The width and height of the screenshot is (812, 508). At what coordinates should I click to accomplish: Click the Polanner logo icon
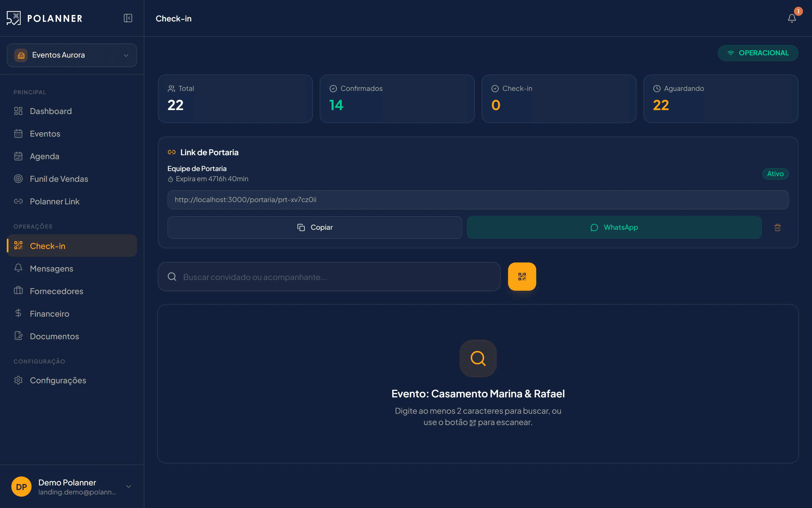pyautogui.click(x=14, y=18)
